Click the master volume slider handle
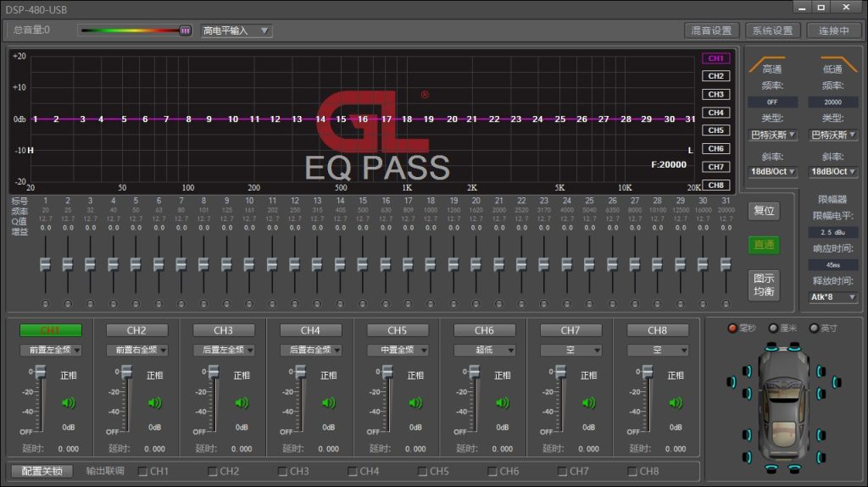This screenshot has width=868, height=487. coord(186,30)
